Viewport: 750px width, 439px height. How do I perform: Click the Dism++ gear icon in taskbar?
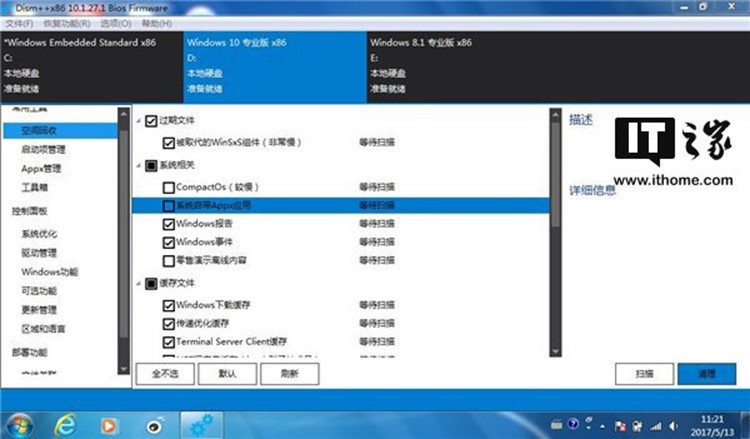200,422
